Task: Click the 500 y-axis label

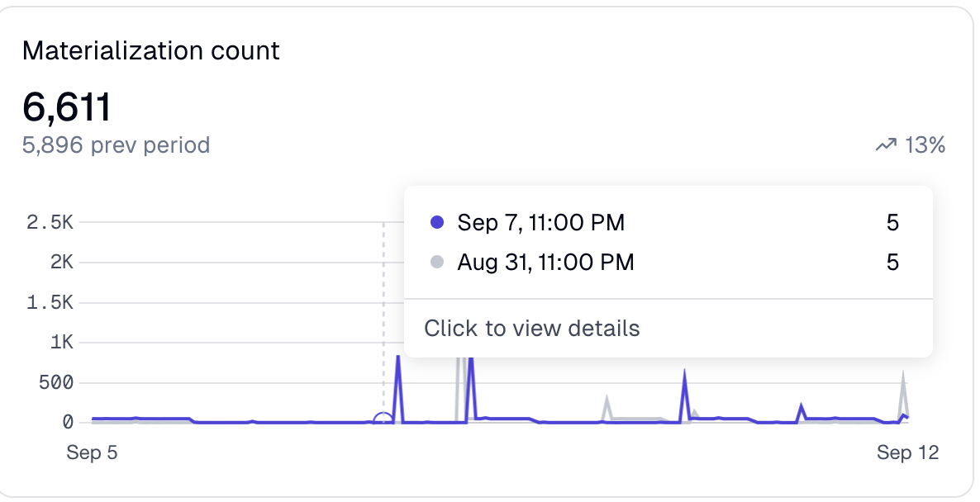Action: pyautogui.click(x=51, y=381)
